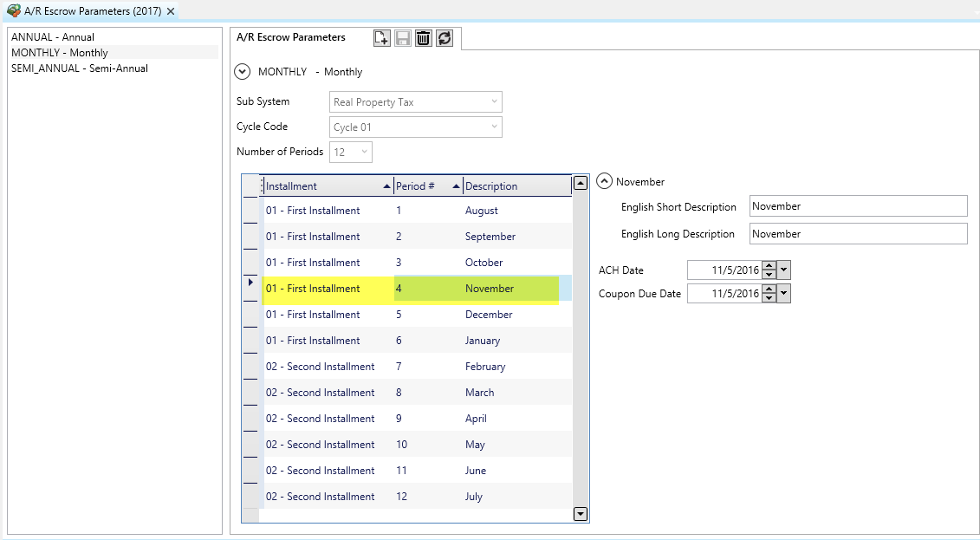Increase the Coupon Due Date value
This screenshot has height=540, width=980.
(769, 290)
